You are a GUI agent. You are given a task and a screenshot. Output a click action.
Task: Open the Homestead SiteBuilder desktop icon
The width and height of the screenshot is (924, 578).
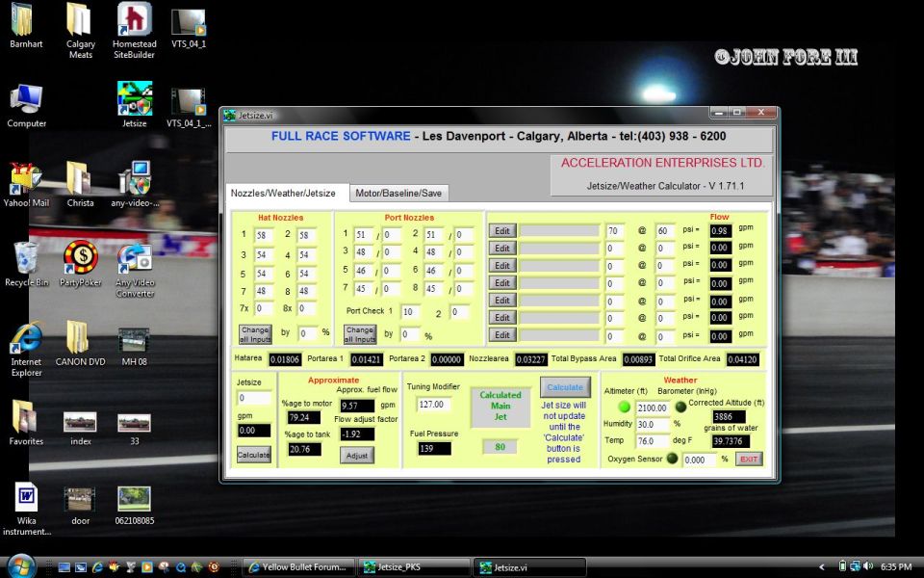click(x=135, y=30)
